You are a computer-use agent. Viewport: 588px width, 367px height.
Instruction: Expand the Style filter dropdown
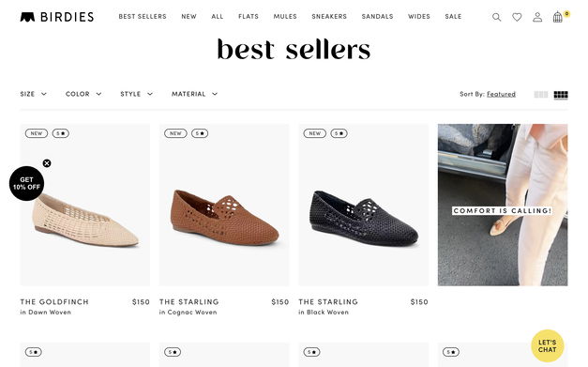[x=136, y=94]
